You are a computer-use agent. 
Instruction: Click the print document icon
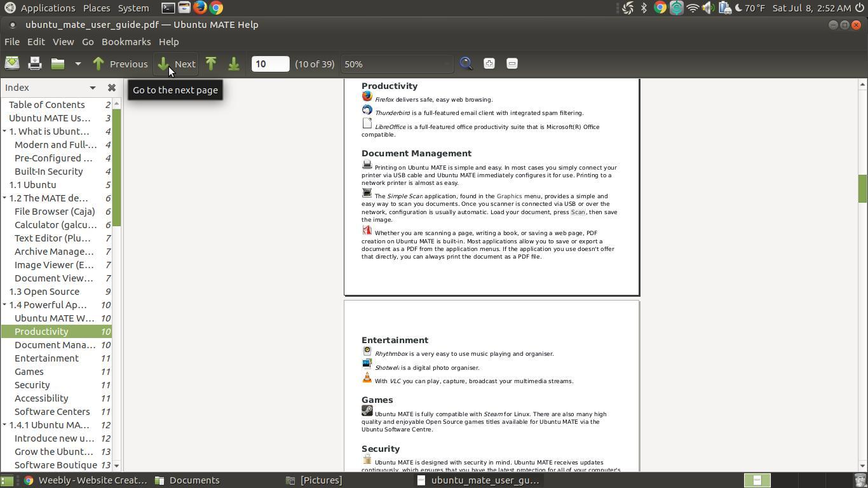[x=35, y=64]
